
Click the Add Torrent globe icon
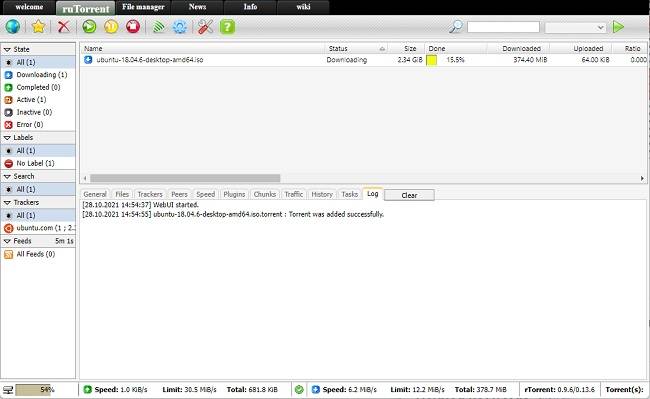12,27
